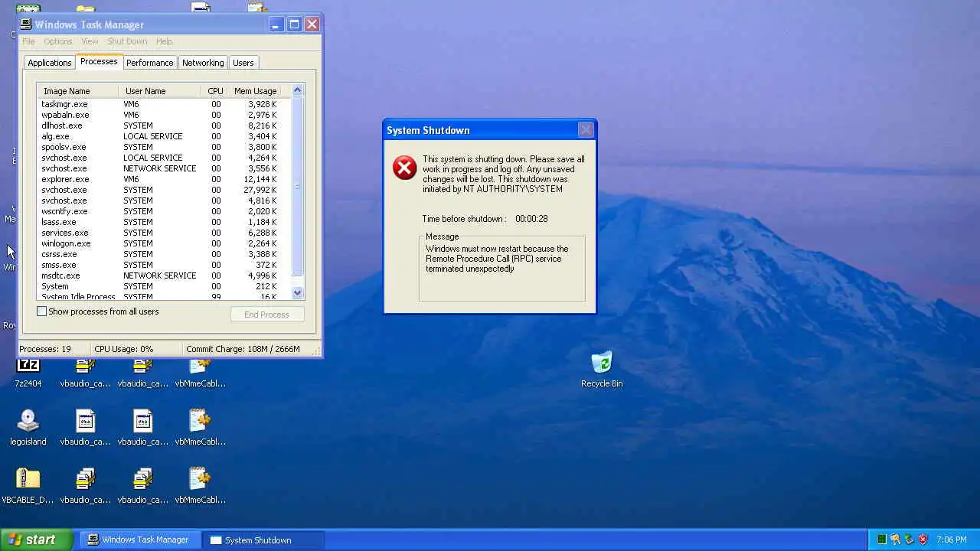Activate System Shutdown taskbar button
This screenshot has width=980, height=551.
click(263, 540)
